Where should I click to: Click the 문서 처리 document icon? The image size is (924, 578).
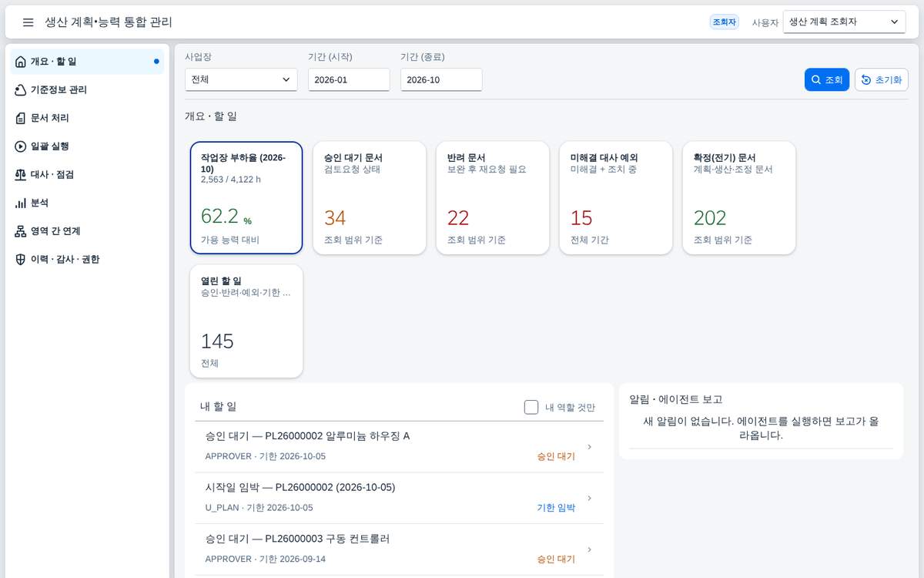[x=21, y=118]
